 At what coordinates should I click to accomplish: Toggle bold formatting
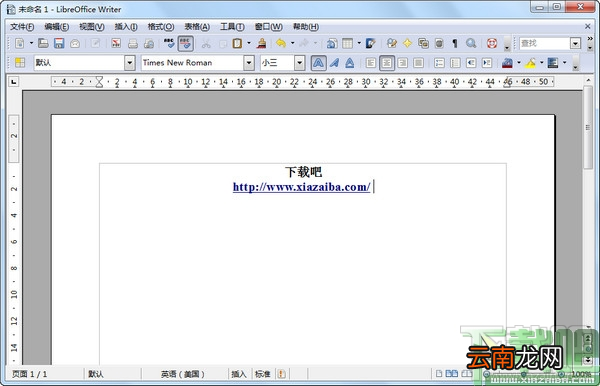pos(318,63)
